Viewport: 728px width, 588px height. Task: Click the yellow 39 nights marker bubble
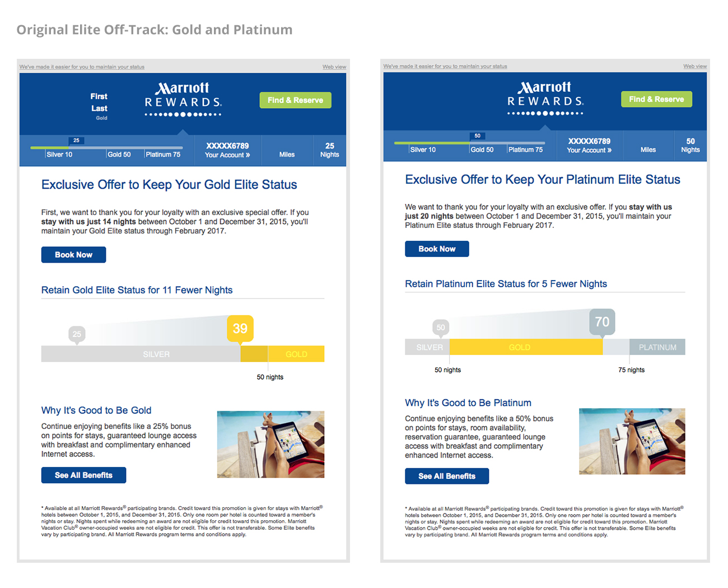(x=240, y=329)
